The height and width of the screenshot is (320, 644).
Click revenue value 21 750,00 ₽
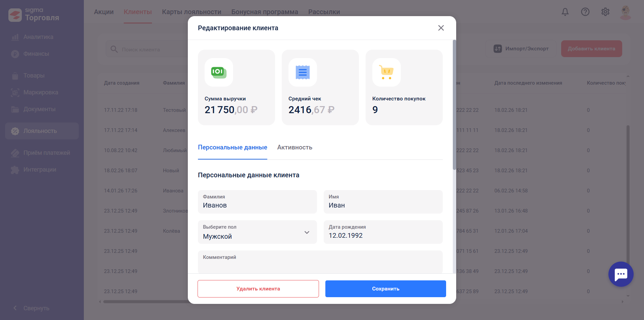(231, 110)
